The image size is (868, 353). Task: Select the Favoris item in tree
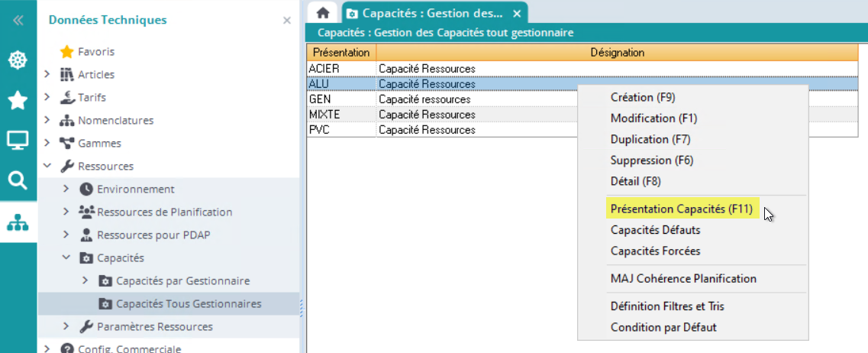click(96, 51)
